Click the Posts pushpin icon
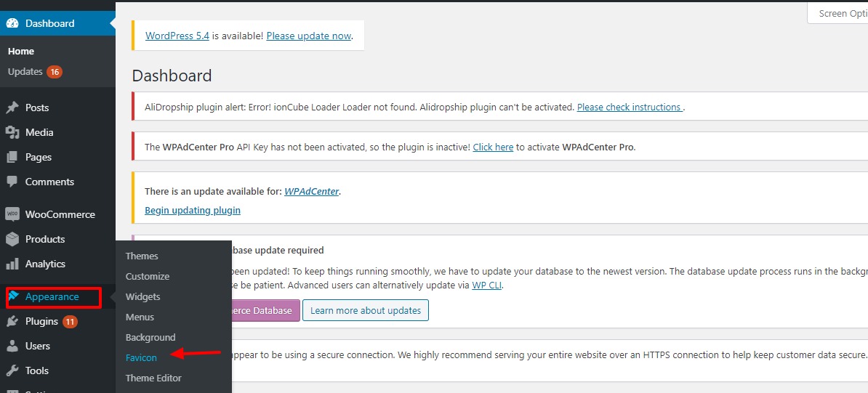Screen dimensions: 868x393 pyautogui.click(x=12, y=108)
